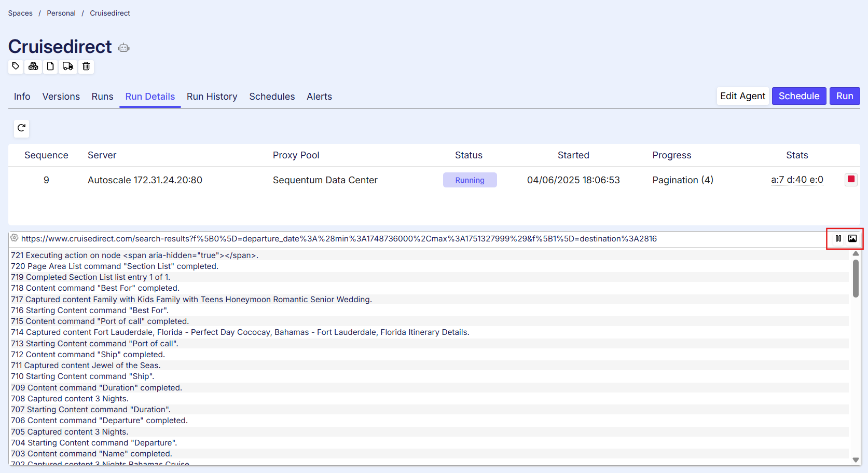Click the purple Schedule button

798,96
